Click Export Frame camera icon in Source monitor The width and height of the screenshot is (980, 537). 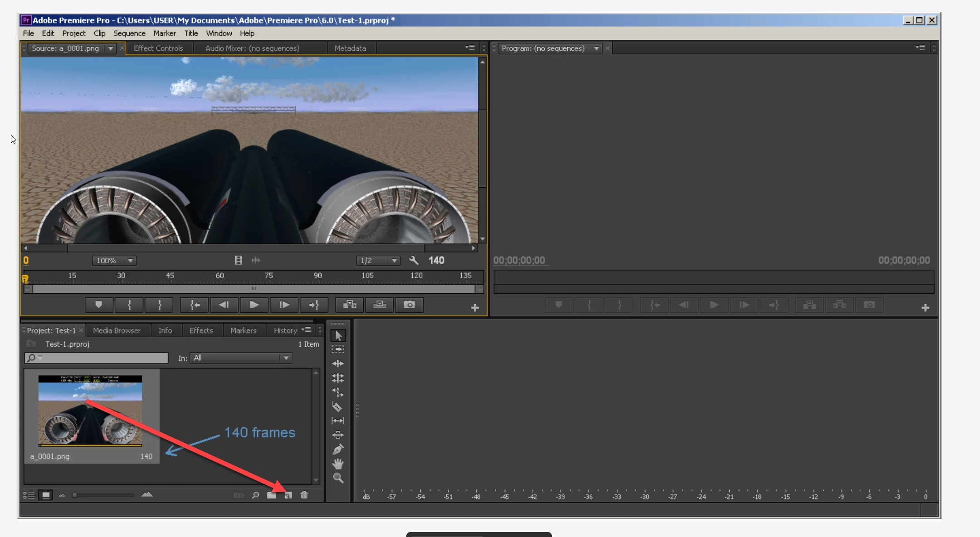[x=409, y=305]
